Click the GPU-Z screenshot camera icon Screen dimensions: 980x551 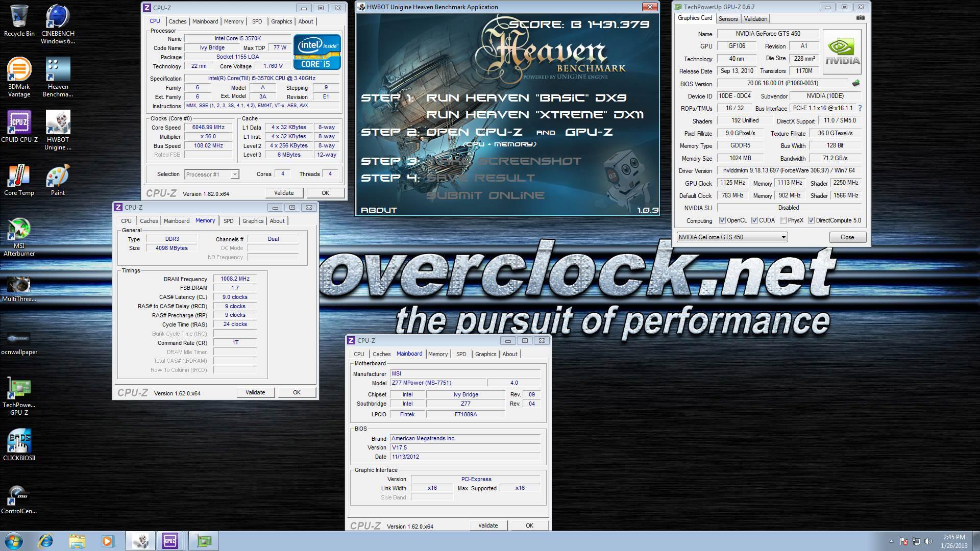[861, 18]
